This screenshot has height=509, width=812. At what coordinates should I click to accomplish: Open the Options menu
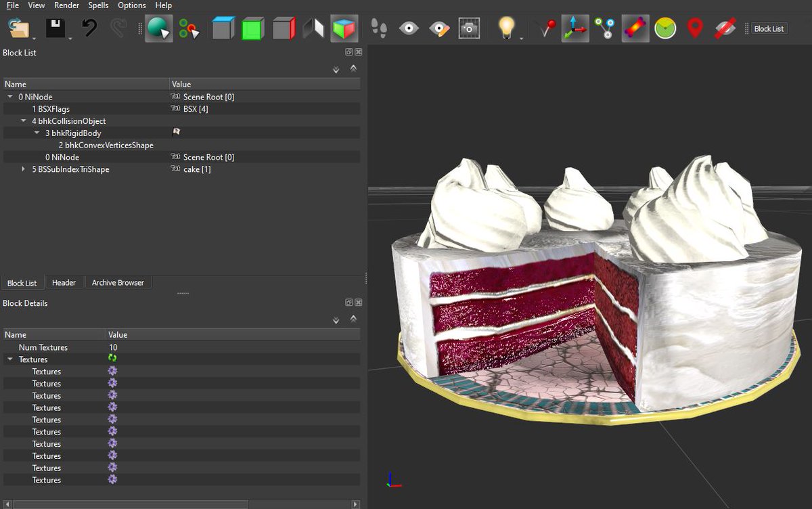[131, 5]
